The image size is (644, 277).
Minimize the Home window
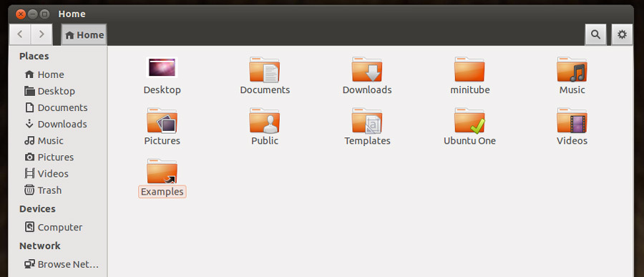point(32,14)
